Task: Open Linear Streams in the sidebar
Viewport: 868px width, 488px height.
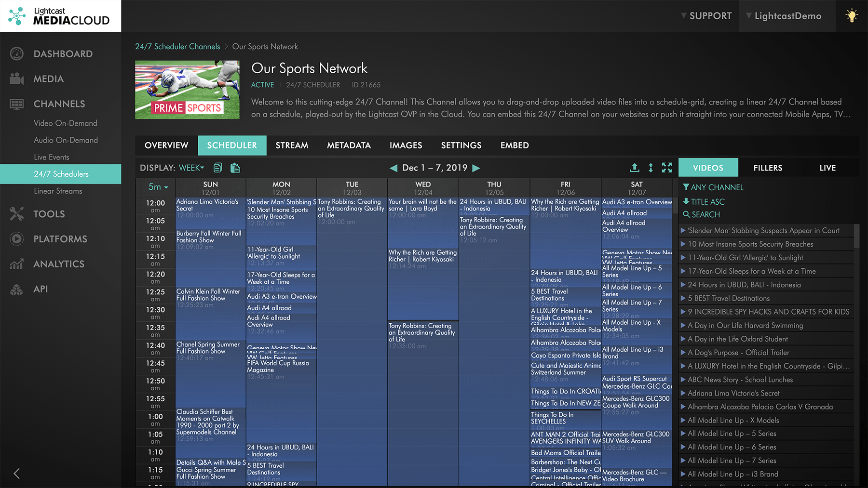Action: [58, 191]
